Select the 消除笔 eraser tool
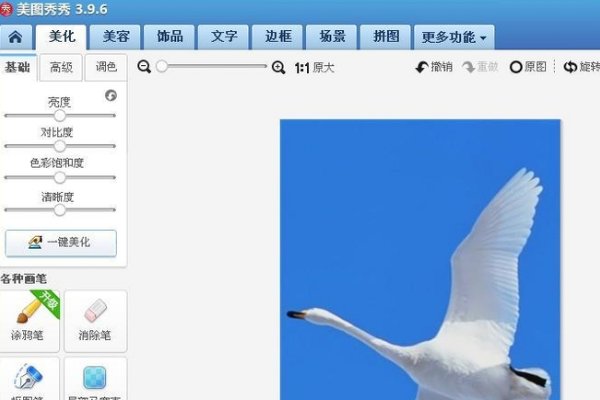 95,321
